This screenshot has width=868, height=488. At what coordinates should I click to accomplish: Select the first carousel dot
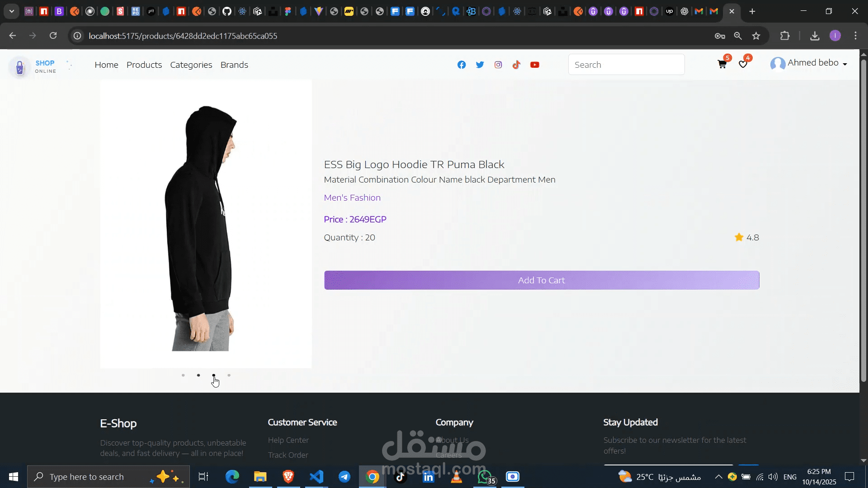pyautogui.click(x=183, y=375)
